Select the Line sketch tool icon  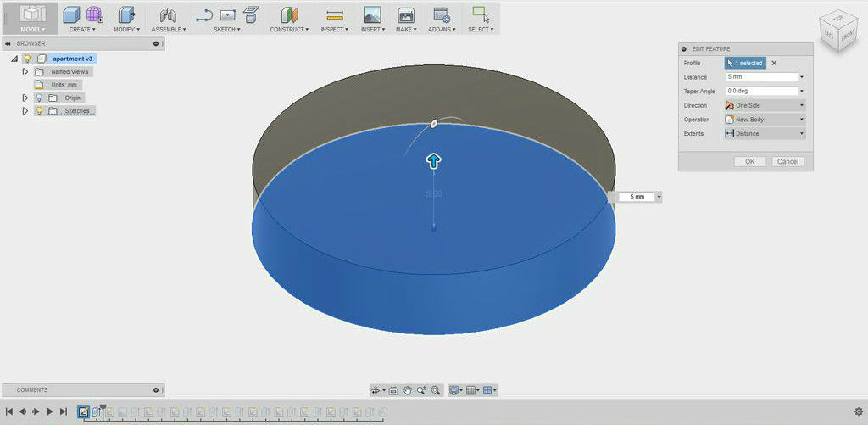204,15
